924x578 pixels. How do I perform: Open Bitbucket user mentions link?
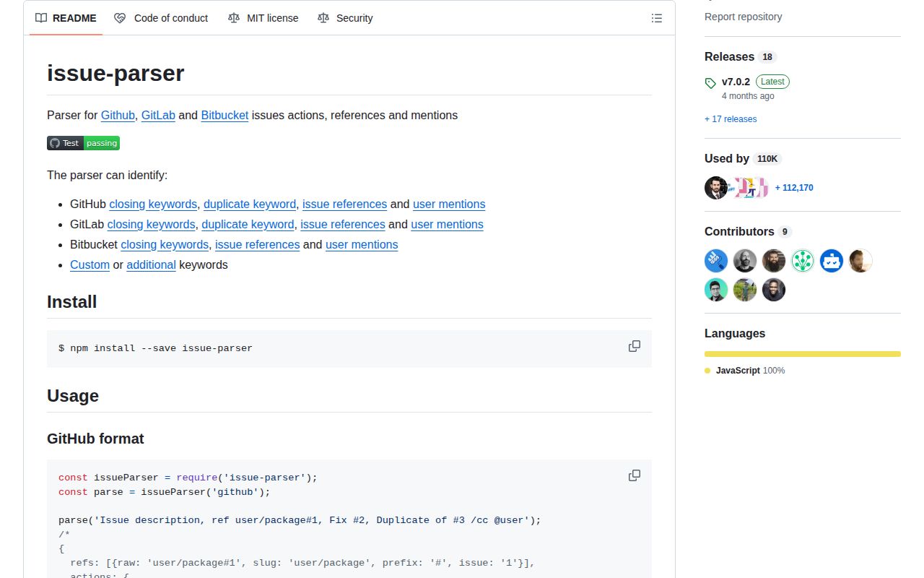click(x=362, y=244)
